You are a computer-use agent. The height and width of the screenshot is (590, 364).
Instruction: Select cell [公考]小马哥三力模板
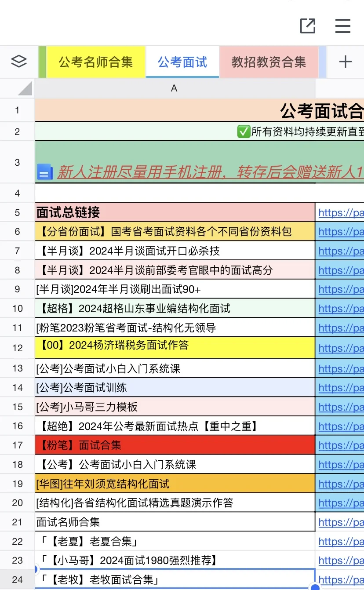click(x=175, y=407)
